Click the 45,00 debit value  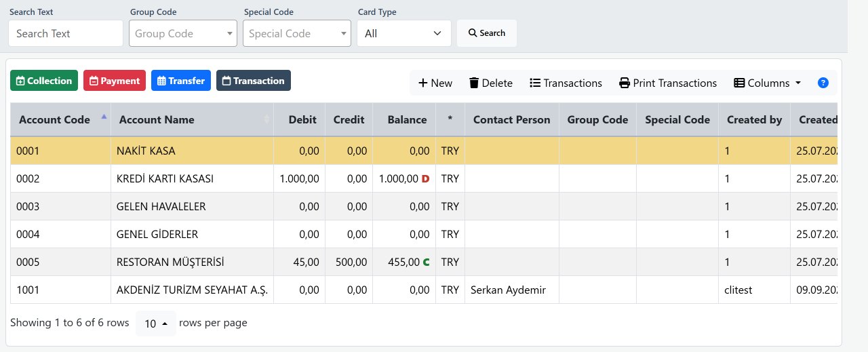click(306, 262)
